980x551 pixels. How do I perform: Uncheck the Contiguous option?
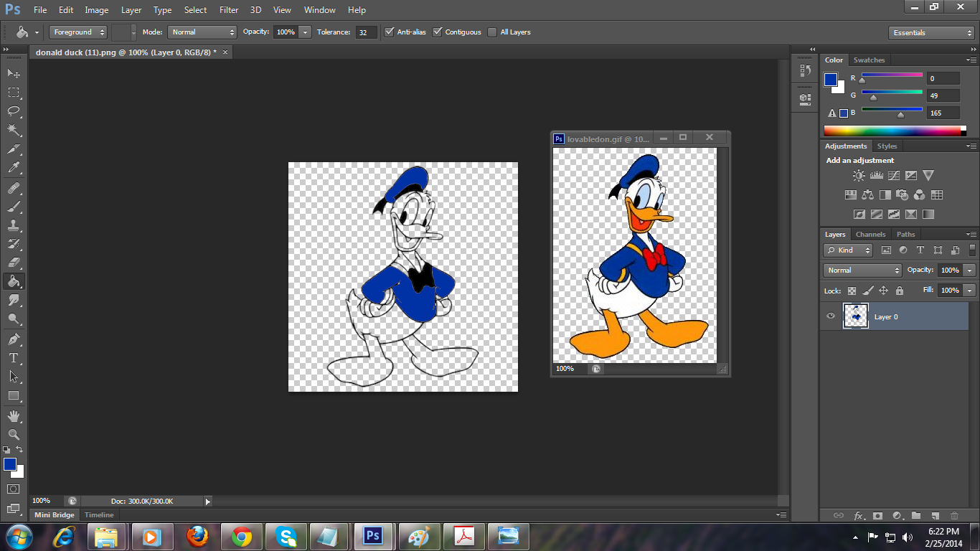click(437, 32)
